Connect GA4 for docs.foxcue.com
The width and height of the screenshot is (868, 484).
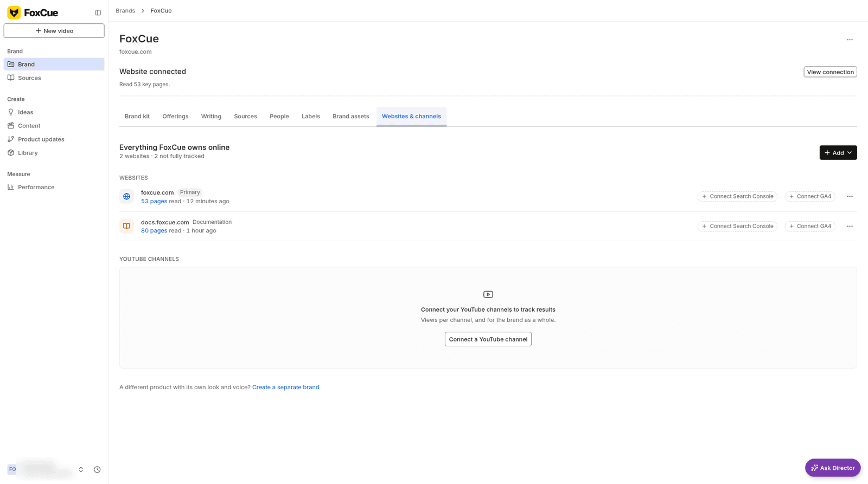[x=810, y=226]
